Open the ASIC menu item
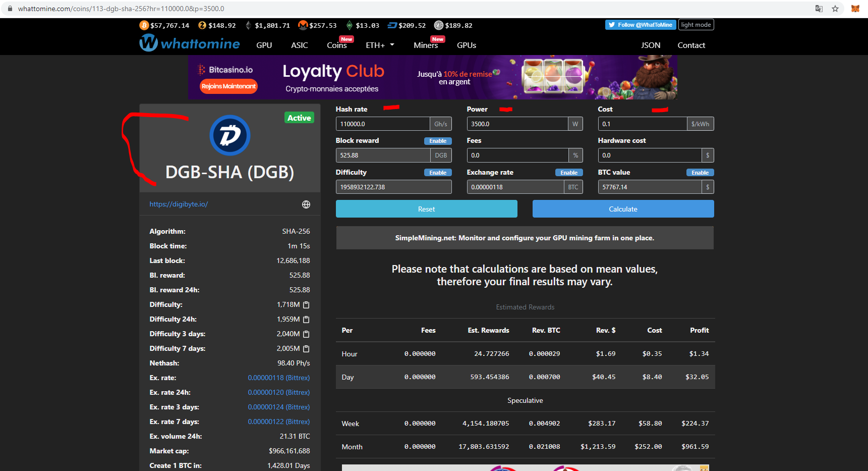The image size is (868, 471). point(300,45)
